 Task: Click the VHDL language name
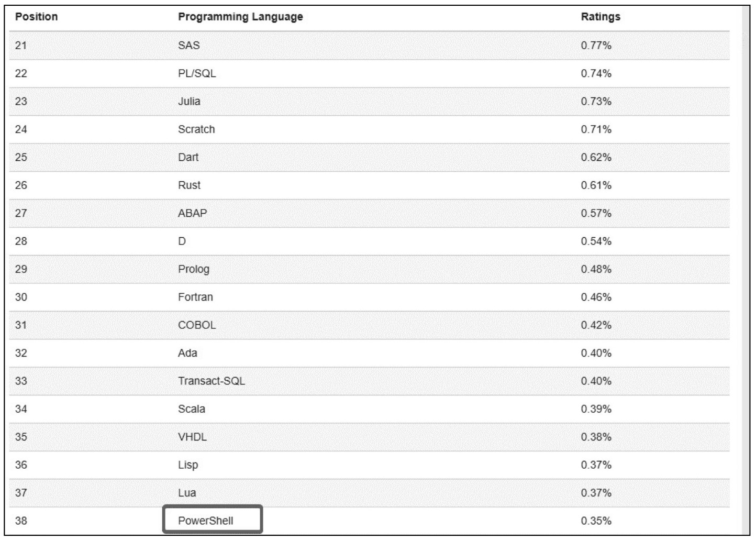[x=192, y=437]
